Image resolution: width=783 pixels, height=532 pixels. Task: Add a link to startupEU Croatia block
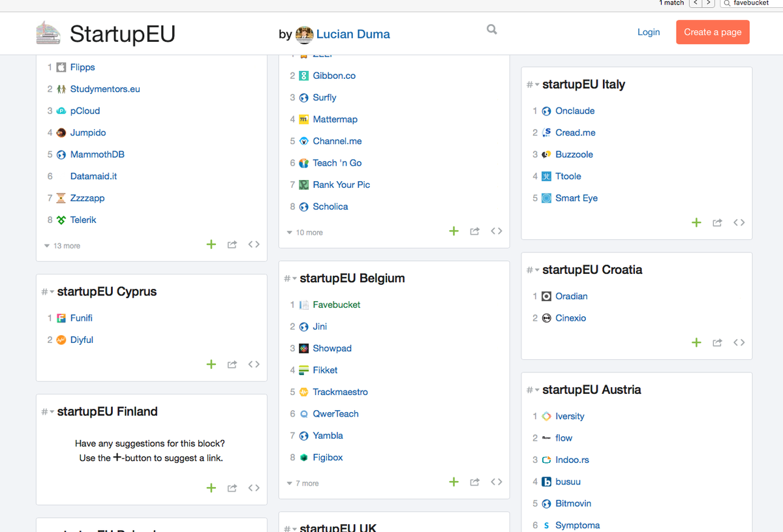[x=696, y=342]
